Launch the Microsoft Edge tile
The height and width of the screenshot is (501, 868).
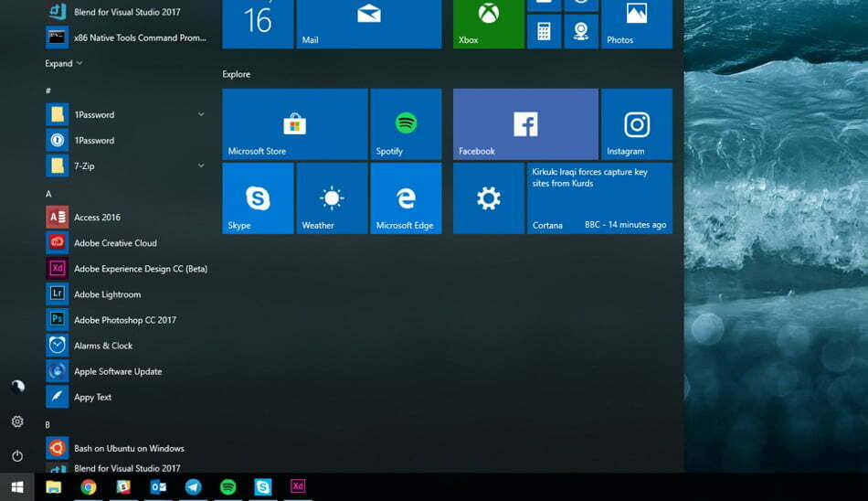click(406, 198)
